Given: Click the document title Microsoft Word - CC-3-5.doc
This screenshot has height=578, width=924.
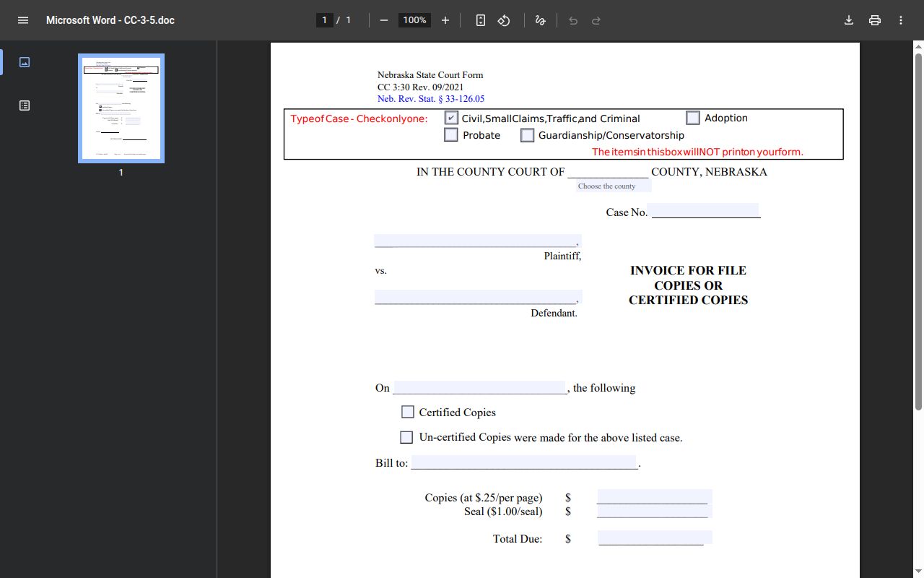Looking at the screenshot, I should tap(110, 20).
